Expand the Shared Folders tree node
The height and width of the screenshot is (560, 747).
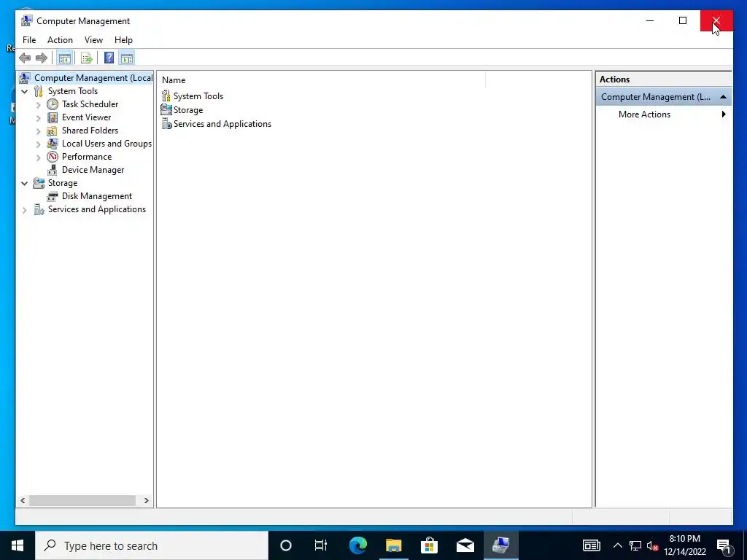(39, 131)
